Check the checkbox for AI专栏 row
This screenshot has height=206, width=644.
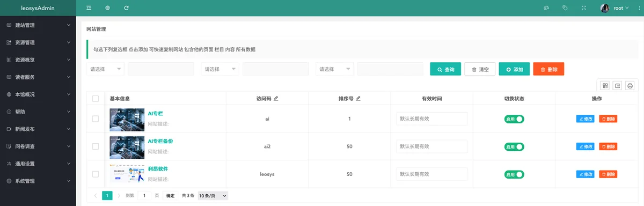[96, 119]
